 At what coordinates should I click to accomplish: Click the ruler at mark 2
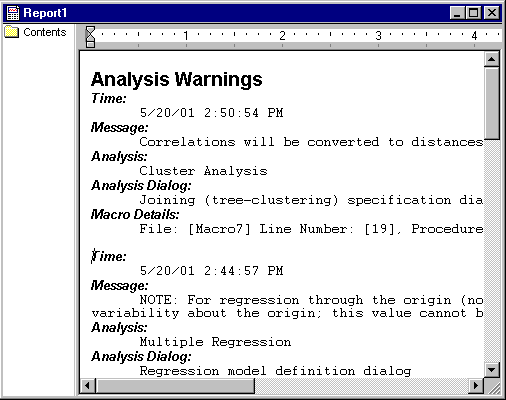pyautogui.click(x=282, y=35)
